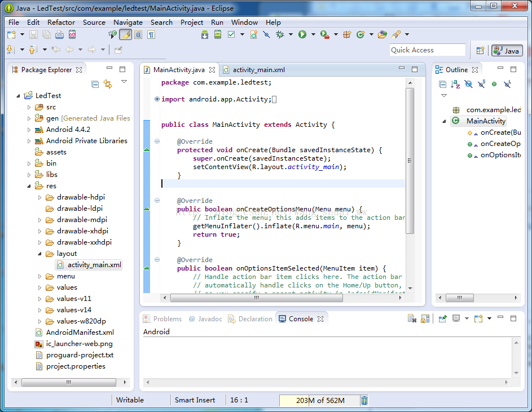The image size is (532, 412).
Task: Open the Refactor menu
Action: [61, 23]
